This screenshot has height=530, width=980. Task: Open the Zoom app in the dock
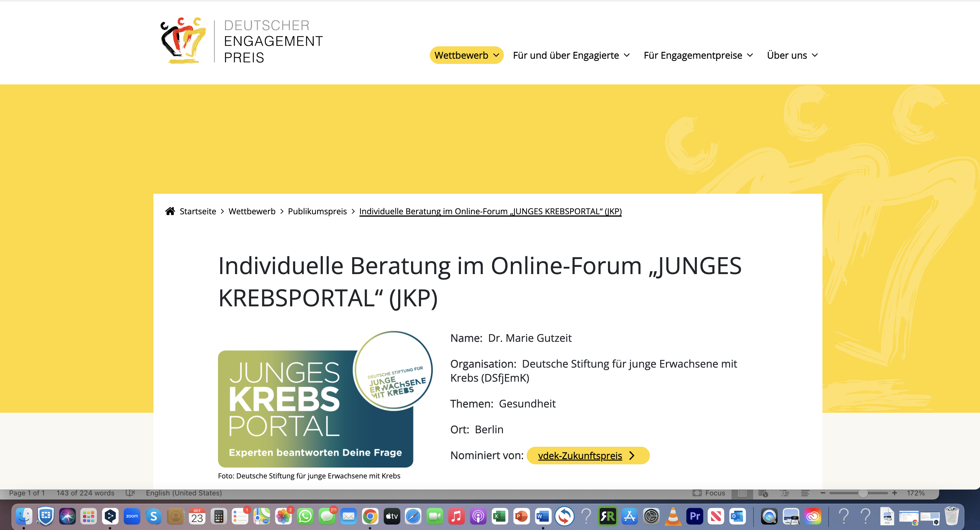(x=132, y=516)
